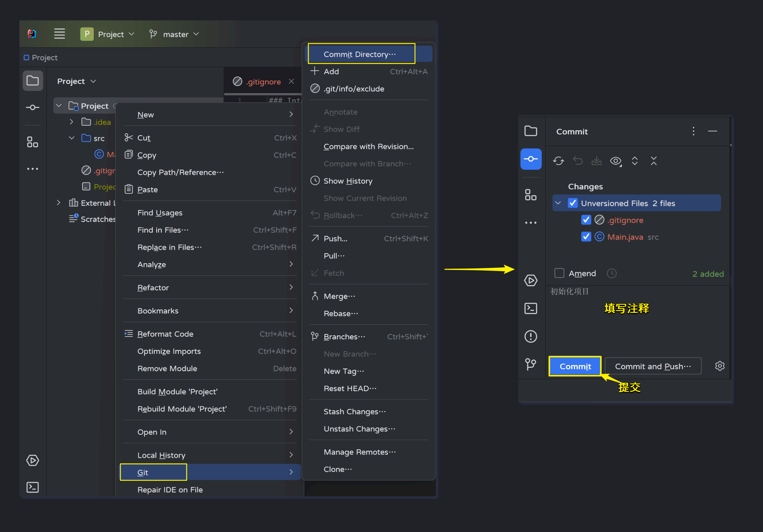The width and height of the screenshot is (763, 532).
Task: Uncheck the .gitignore file checkbox
Action: coord(586,220)
